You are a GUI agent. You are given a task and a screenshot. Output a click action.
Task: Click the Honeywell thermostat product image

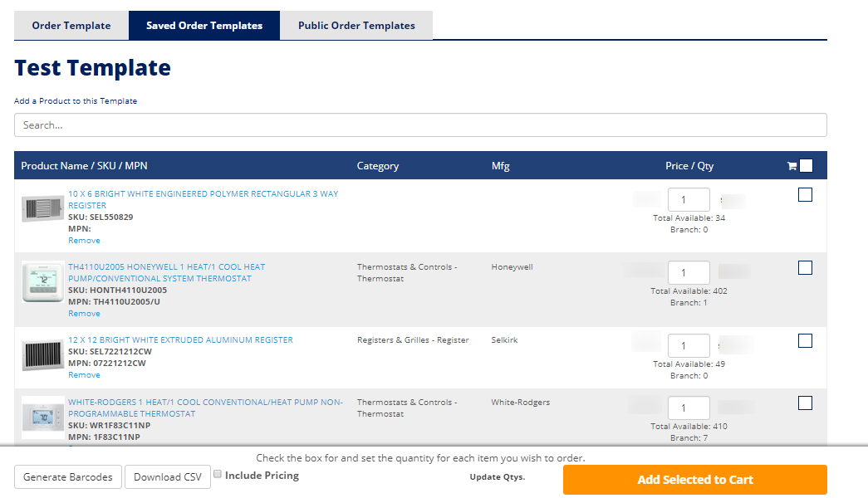42,282
